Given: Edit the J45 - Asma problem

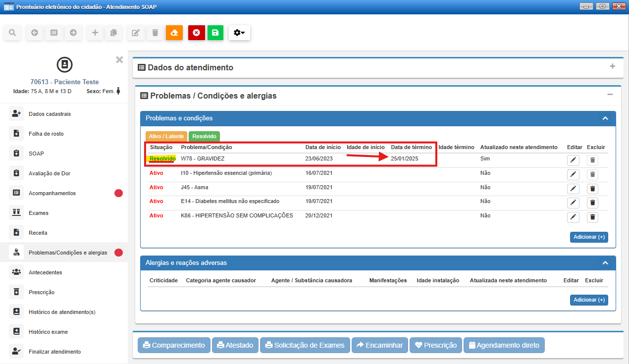Looking at the screenshot, I should coord(573,189).
